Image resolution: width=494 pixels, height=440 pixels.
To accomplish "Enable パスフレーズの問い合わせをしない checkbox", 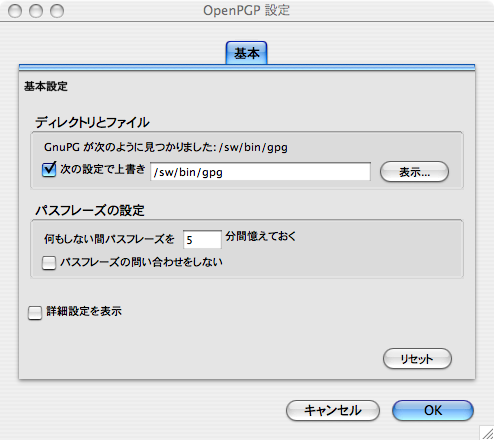I will coord(49,263).
